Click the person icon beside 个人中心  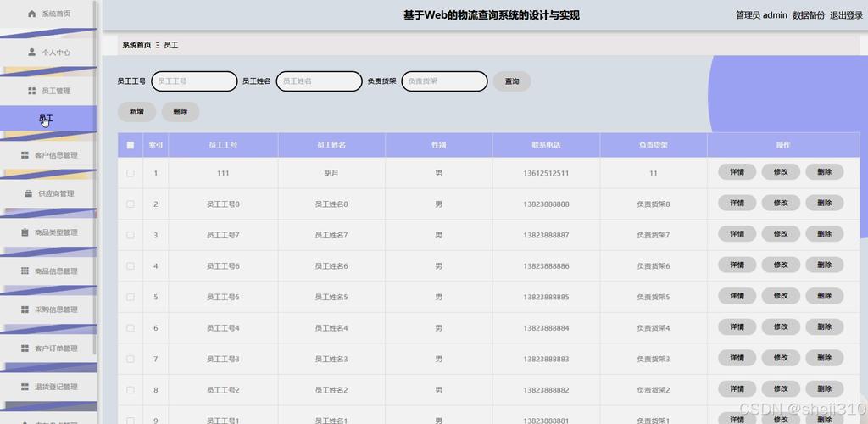coord(32,52)
